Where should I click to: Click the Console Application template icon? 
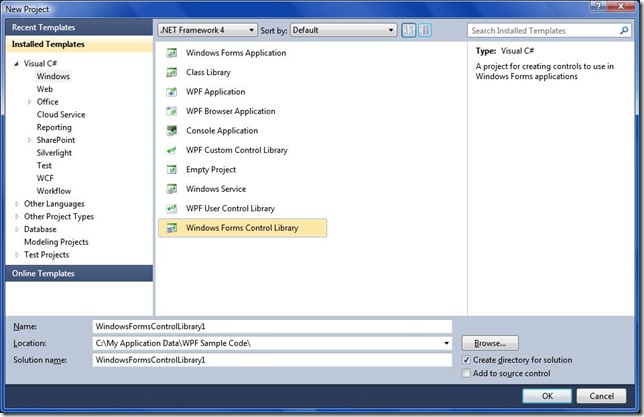(x=172, y=131)
